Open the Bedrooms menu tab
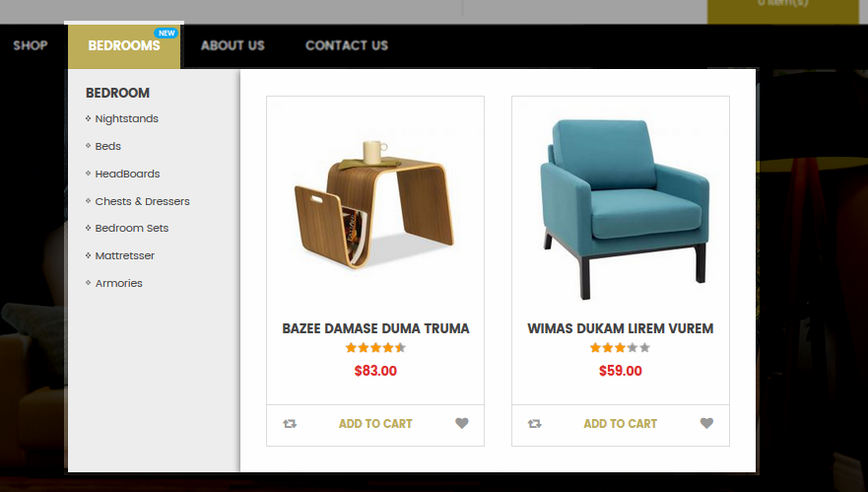This screenshot has height=492, width=868. (x=124, y=46)
